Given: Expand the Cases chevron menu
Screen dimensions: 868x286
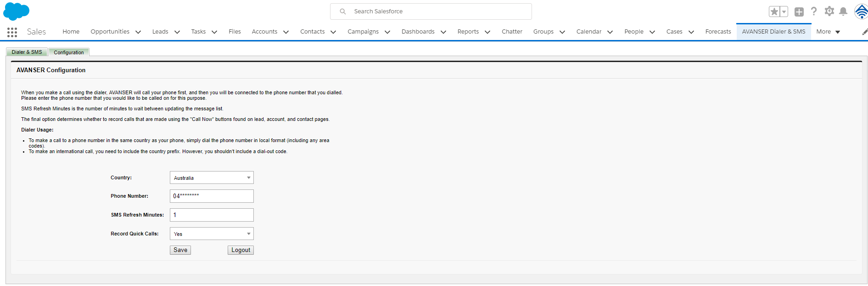Looking at the screenshot, I should coord(691,32).
